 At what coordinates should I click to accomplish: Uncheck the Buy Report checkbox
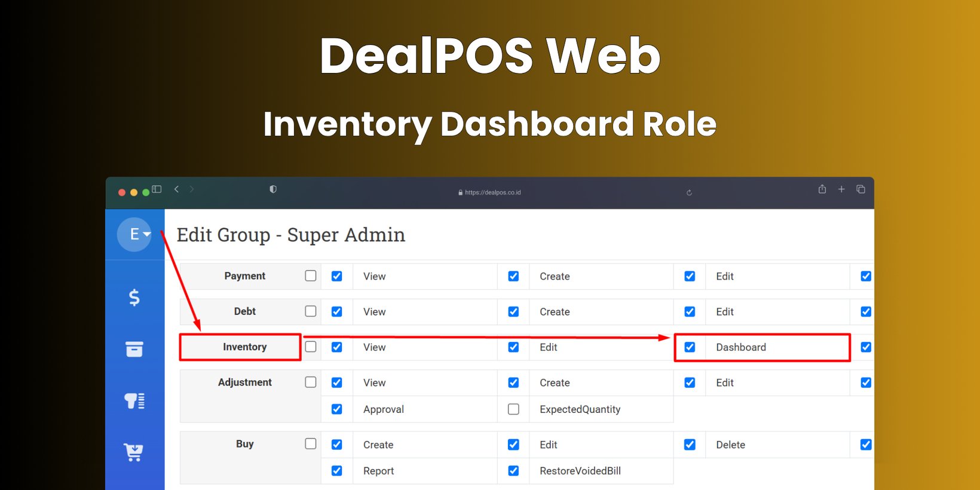point(337,471)
